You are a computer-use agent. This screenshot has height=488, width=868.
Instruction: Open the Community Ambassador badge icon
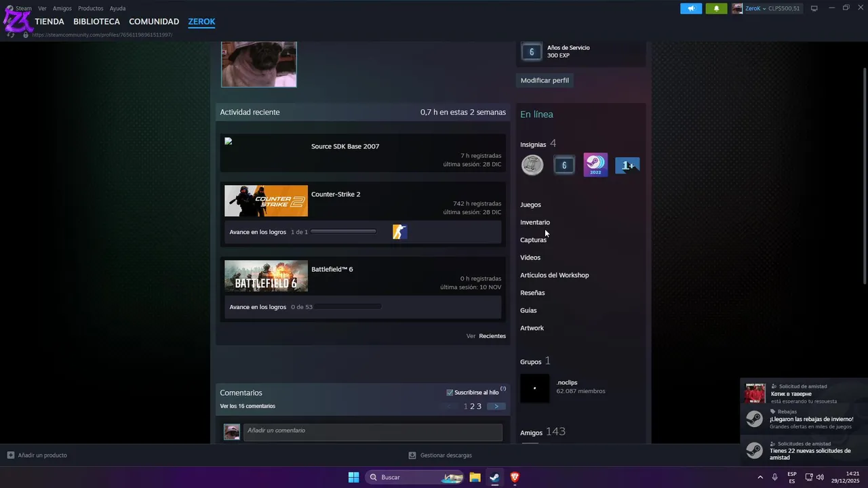pos(532,165)
